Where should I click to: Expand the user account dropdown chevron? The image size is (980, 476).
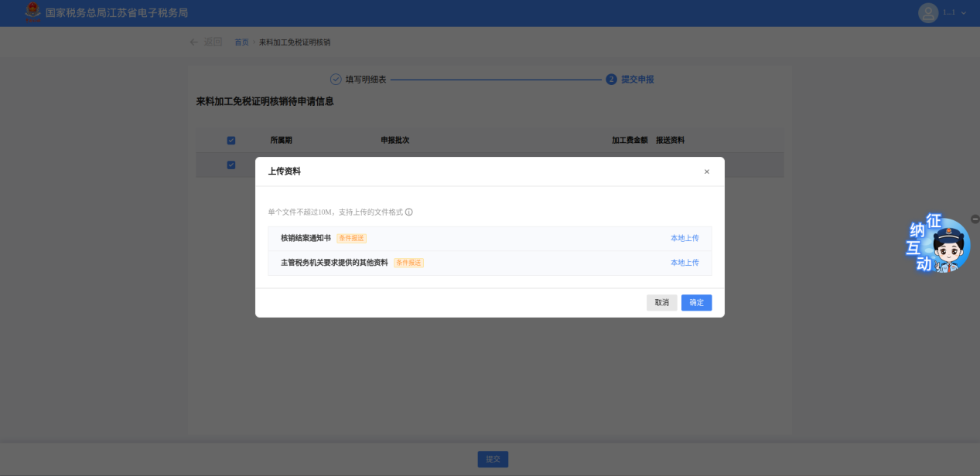[964, 13]
